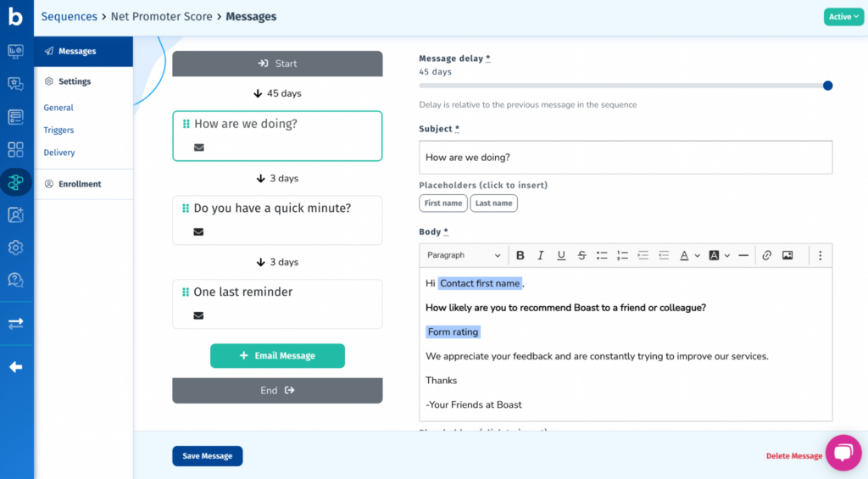
Task: Insert a bulleted list
Action: pos(602,255)
